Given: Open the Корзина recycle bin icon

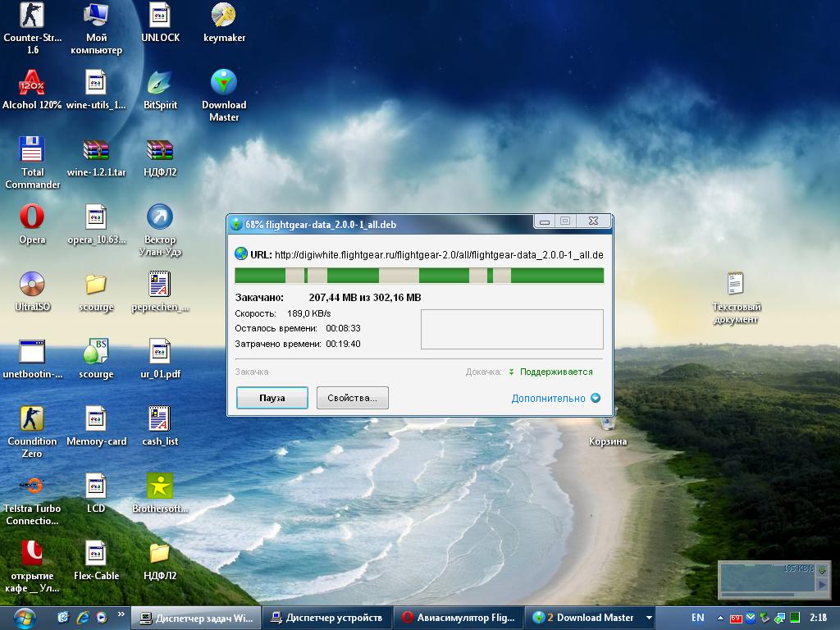Looking at the screenshot, I should [608, 424].
